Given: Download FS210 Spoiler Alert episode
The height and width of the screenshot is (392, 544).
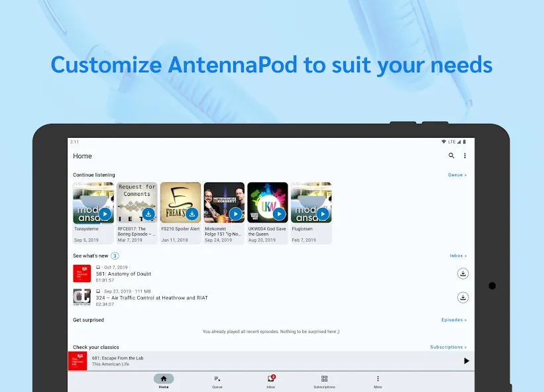Looking at the screenshot, I should [192, 214].
